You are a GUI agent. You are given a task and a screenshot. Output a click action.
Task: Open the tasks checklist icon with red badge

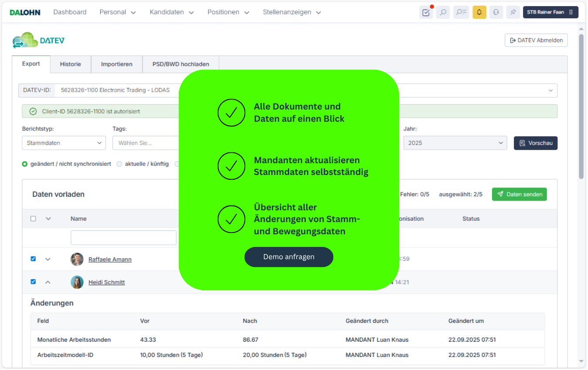426,12
